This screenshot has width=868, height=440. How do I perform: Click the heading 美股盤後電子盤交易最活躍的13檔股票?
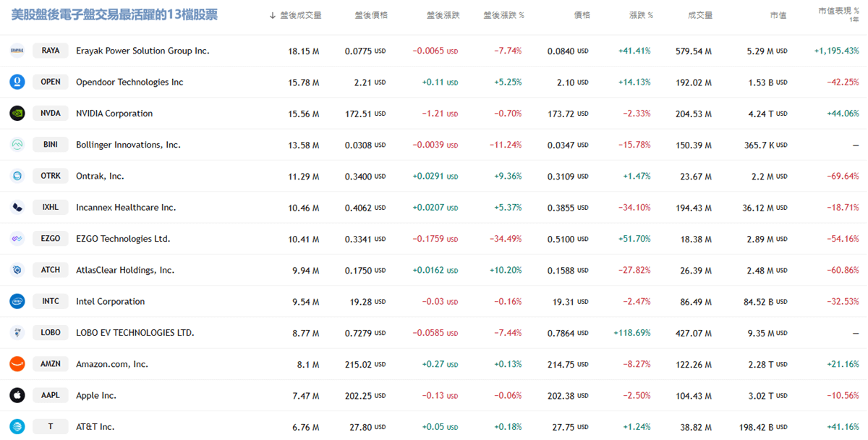(x=114, y=14)
